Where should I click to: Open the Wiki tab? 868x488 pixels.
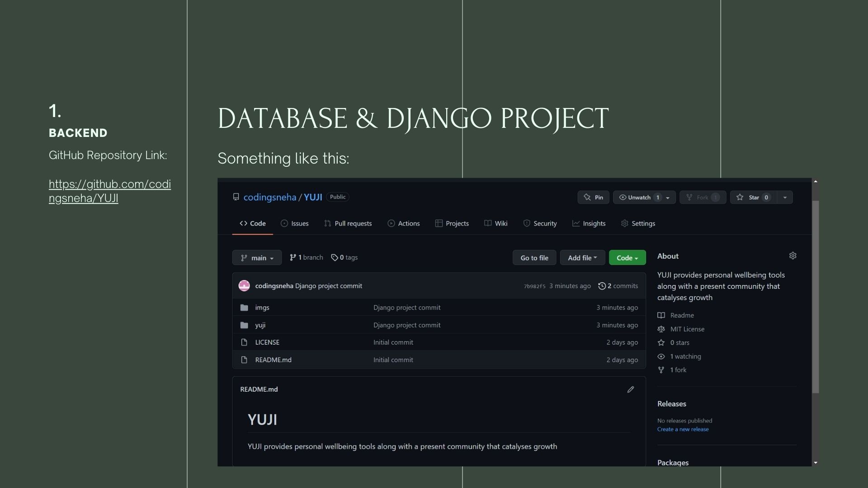click(496, 223)
